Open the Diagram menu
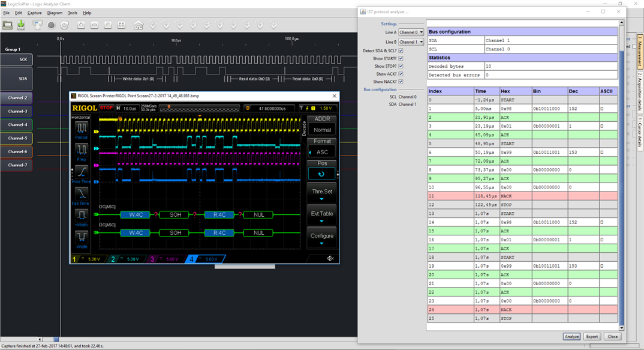The height and width of the screenshot is (350, 644). coord(55,13)
